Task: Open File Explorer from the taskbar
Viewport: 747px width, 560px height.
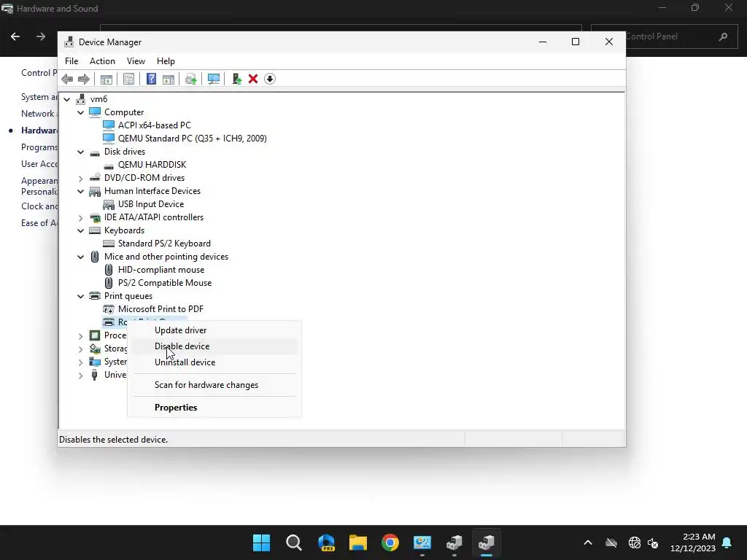Action: click(357, 542)
